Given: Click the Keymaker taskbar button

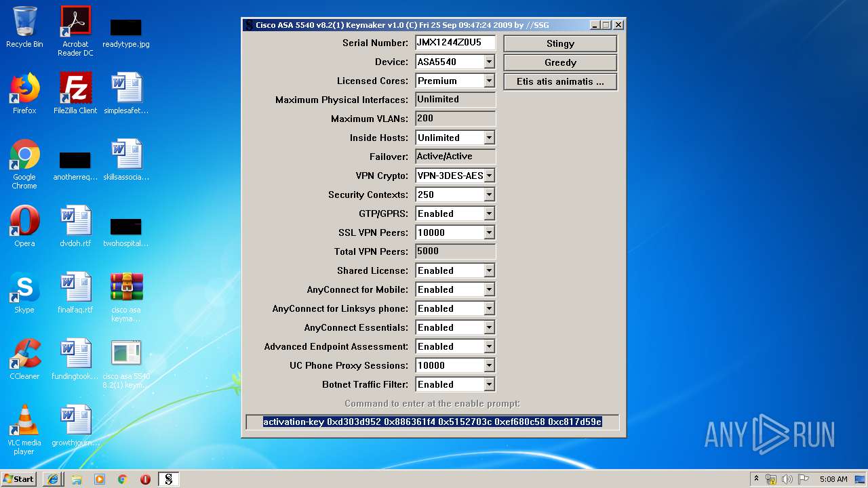Looking at the screenshot, I should pos(169,479).
